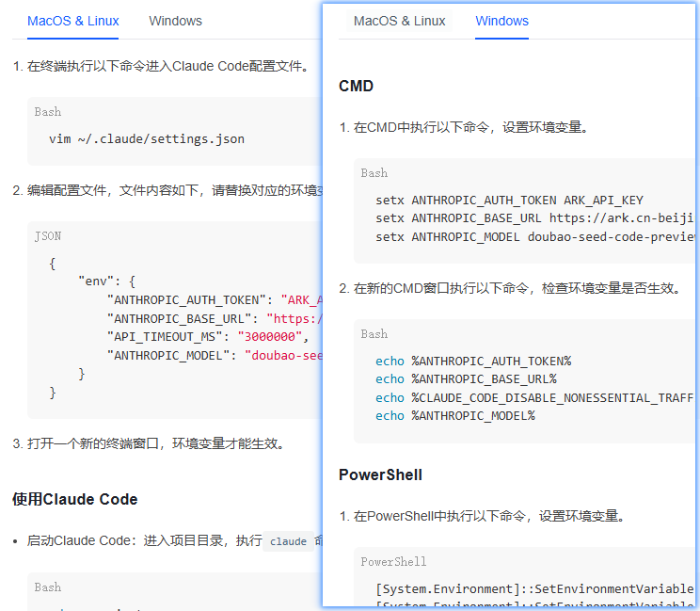Click the PowerShell code block label
Screen dimensions: 700x611
[393, 561]
